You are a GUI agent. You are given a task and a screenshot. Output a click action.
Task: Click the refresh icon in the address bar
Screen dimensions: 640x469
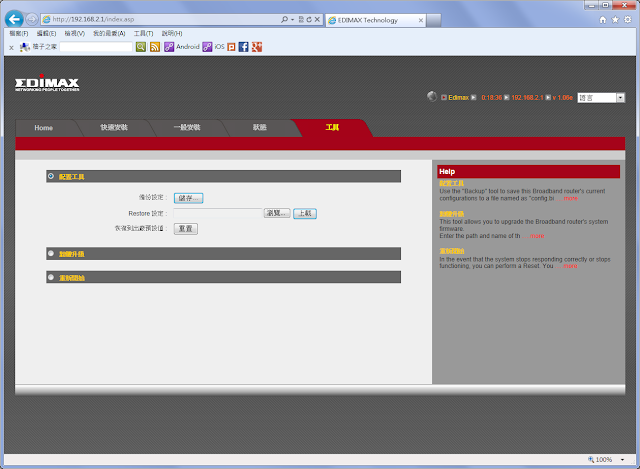click(x=309, y=19)
